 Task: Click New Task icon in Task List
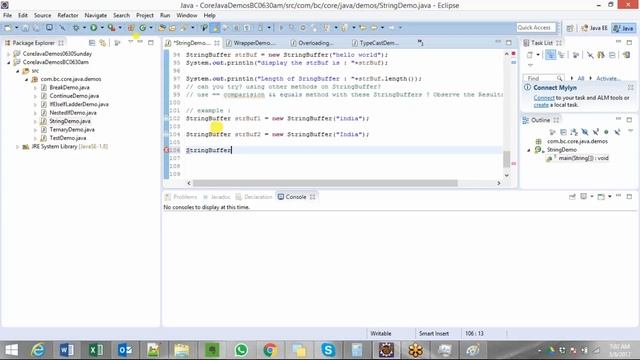530,55
